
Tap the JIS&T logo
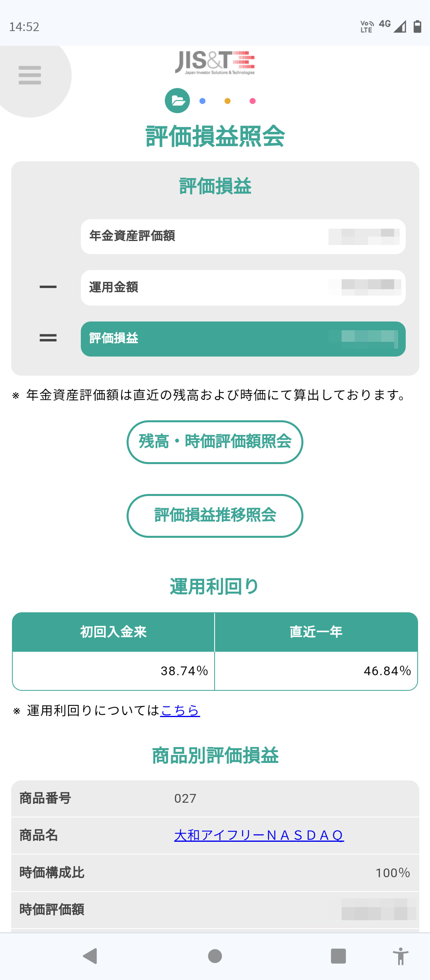(215, 63)
